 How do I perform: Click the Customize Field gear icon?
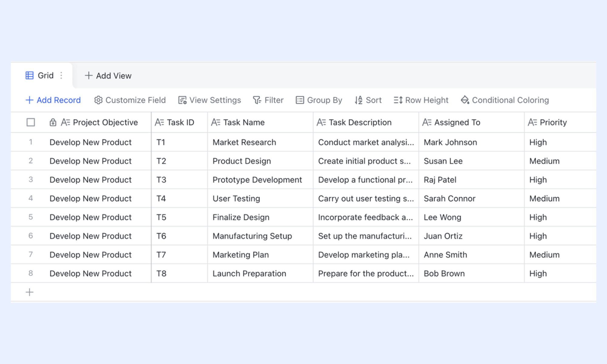click(98, 100)
